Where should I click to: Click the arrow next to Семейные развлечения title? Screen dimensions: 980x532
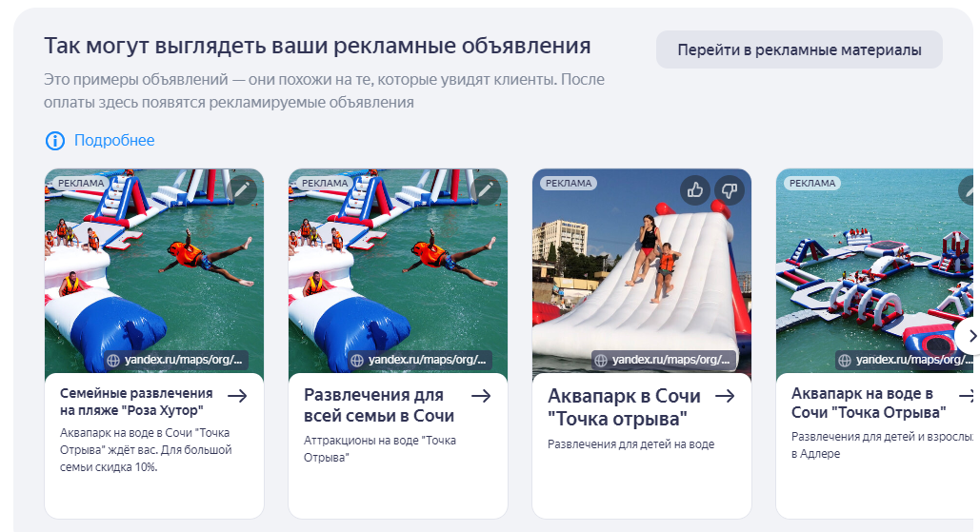pos(237,395)
